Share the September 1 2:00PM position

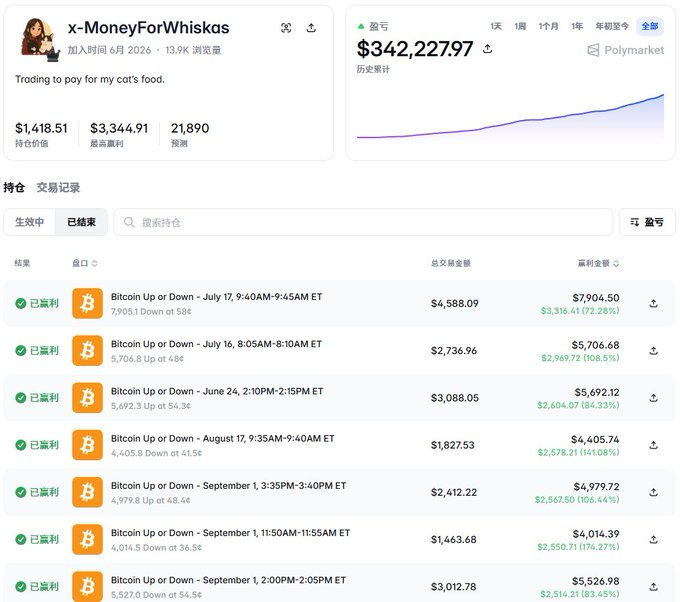[654, 587]
